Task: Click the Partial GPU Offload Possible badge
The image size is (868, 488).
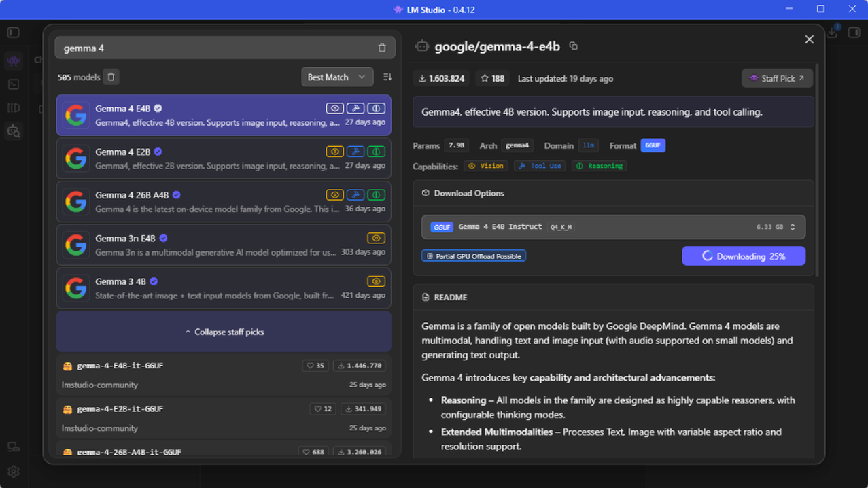Action: coord(474,256)
